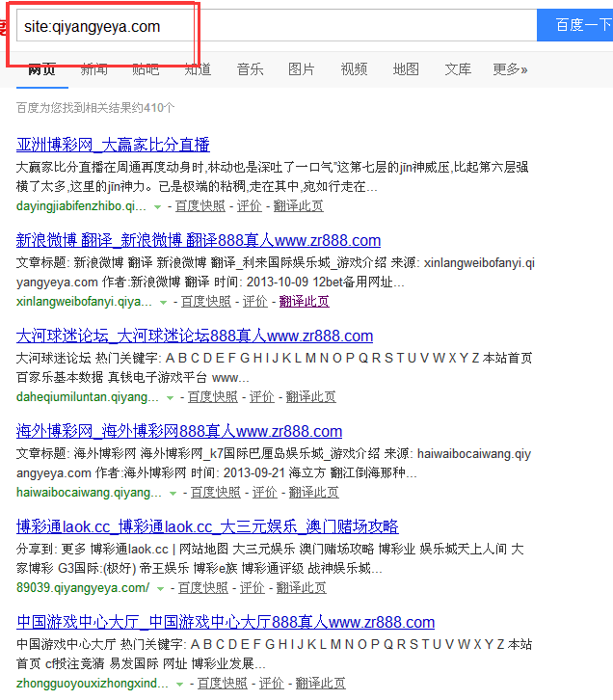Expand dropdown arrow beside daheqiumiluntan URL
613x700 pixels.
tap(170, 398)
